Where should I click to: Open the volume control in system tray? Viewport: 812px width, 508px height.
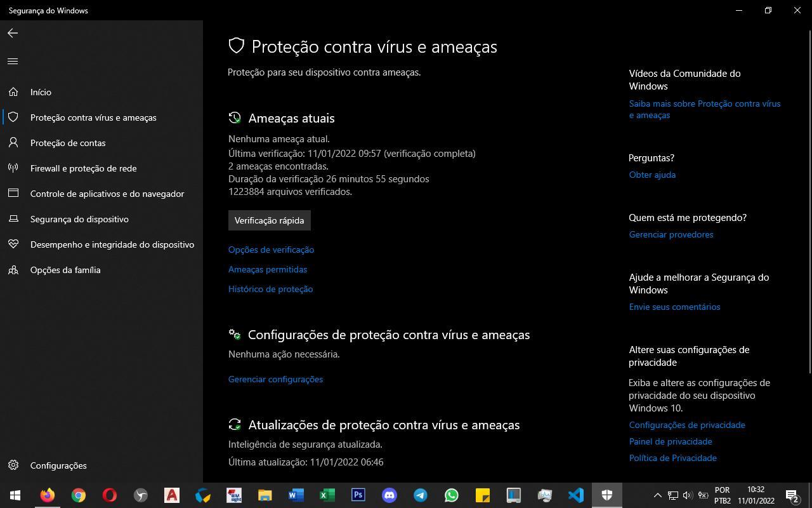[688, 495]
